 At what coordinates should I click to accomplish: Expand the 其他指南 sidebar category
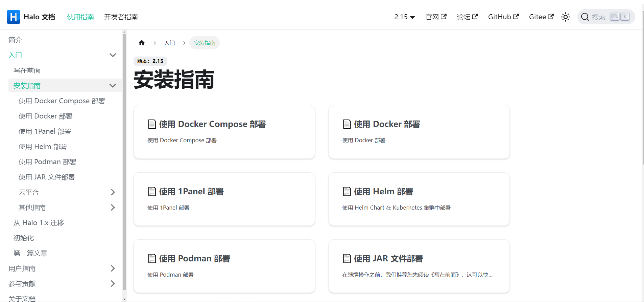[x=113, y=208]
